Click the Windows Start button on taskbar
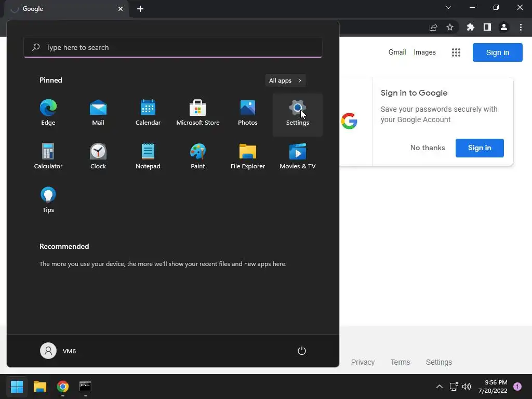The width and height of the screenshot is (532, 399). point(17,387)
